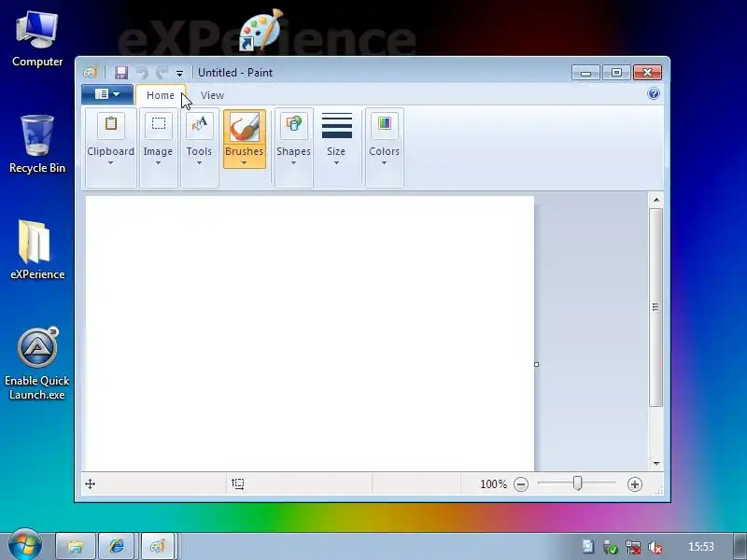The height and width of the screenshot is (560, 747).
Task: Select the Computer desktop icon
Action: [x=37, y=39]
